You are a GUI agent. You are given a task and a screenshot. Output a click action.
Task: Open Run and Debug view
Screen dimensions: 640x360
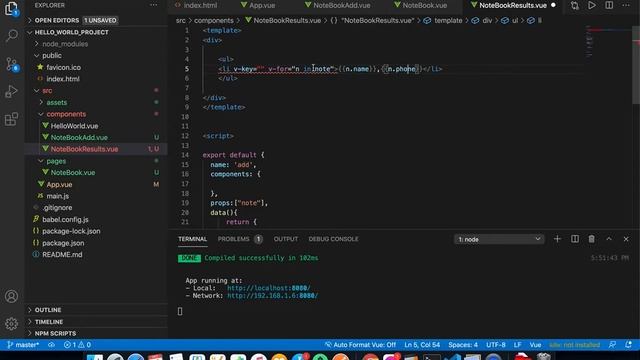pos(11,91)
